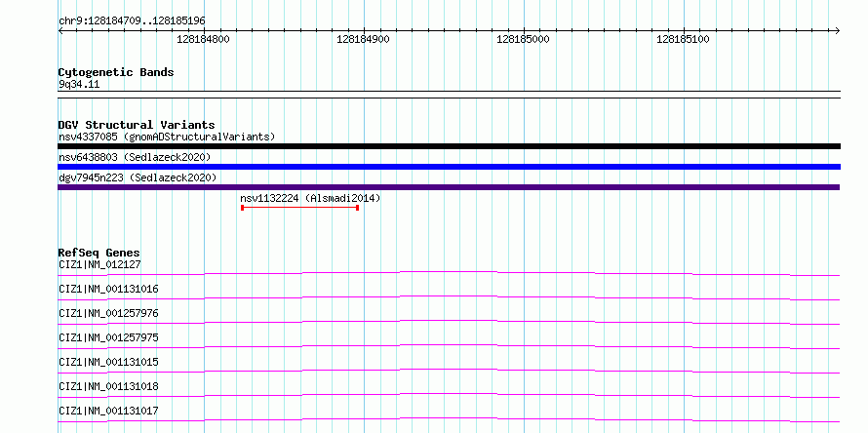868x433 pixels.
Task: Open transcript CIZ1|NM_001257976
Action: pos(108,313)
